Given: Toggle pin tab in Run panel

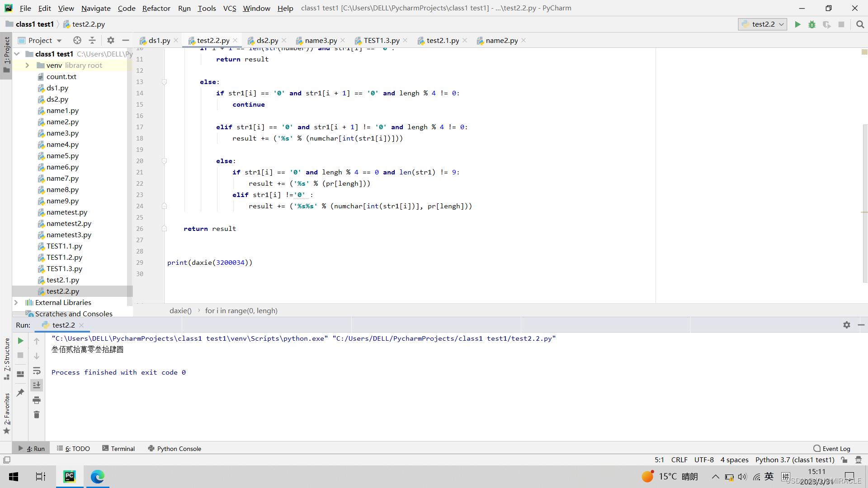Looking at the screenshot, I should [x=20, y=393].
